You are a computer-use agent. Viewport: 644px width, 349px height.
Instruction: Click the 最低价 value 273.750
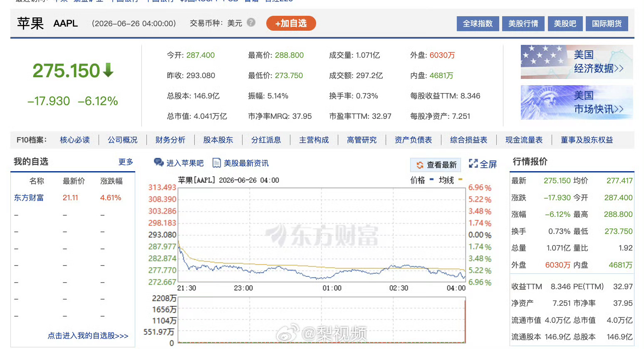click(289, 76)
